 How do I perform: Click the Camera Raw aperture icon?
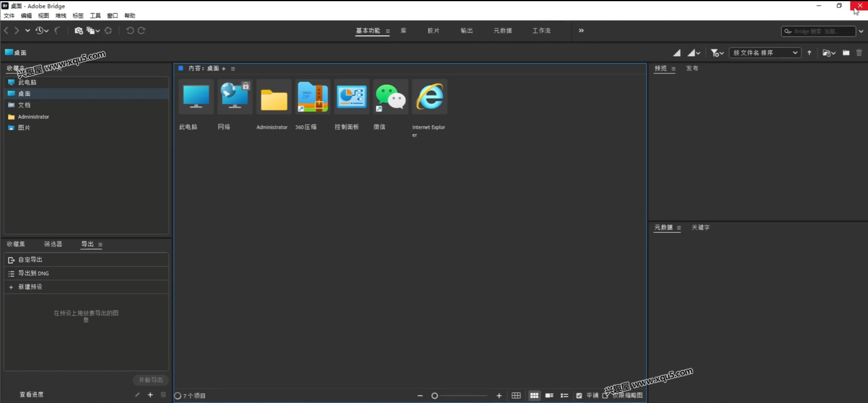pos(108,30)
